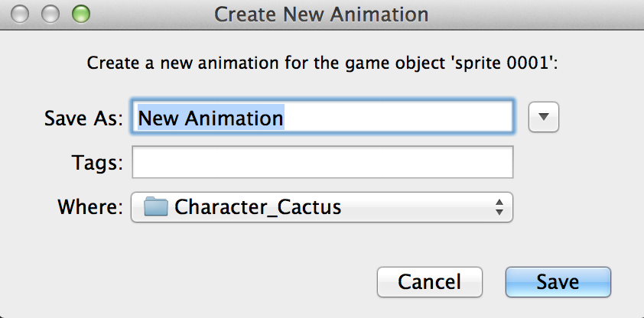The image size is (644, 318).
Task: Click the up-down arrows on the Where popup
Action: (499, 207)
